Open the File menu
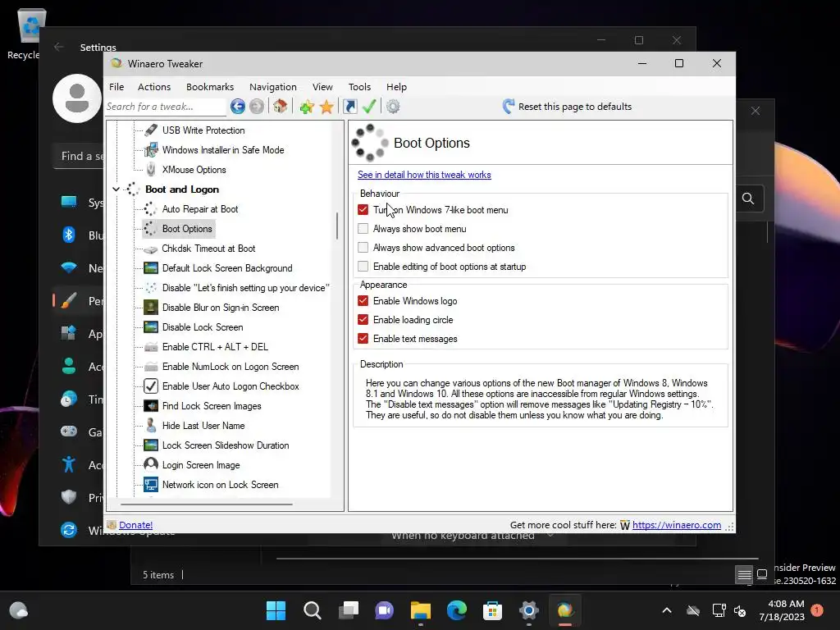840x630 pixels. [116, 87]
